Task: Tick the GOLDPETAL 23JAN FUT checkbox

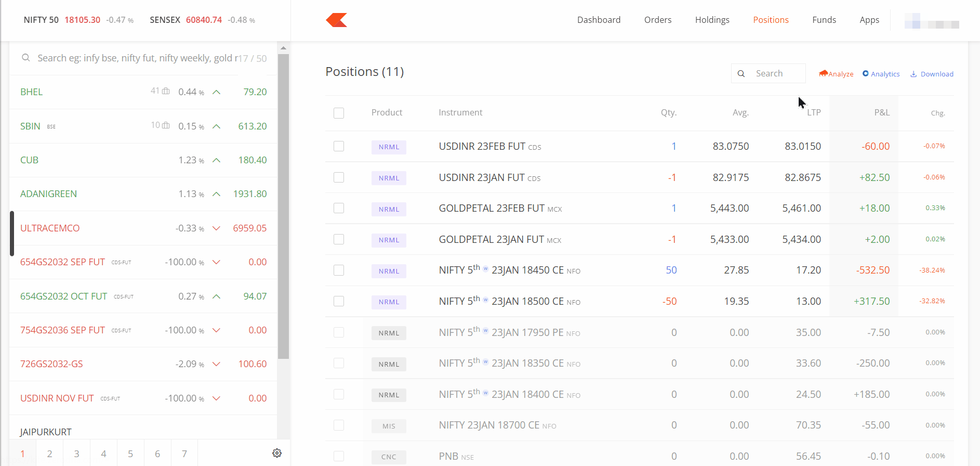Action: 339,239
